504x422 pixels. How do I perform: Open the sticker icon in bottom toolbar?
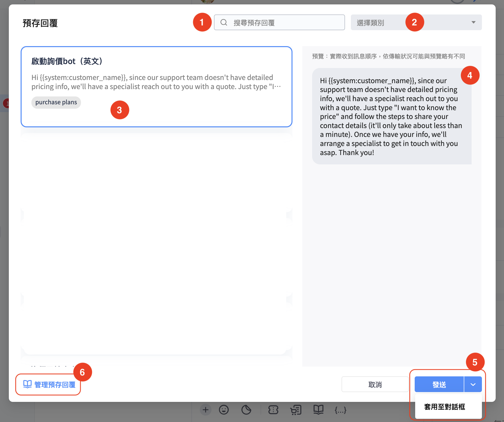tap(246, 410)
